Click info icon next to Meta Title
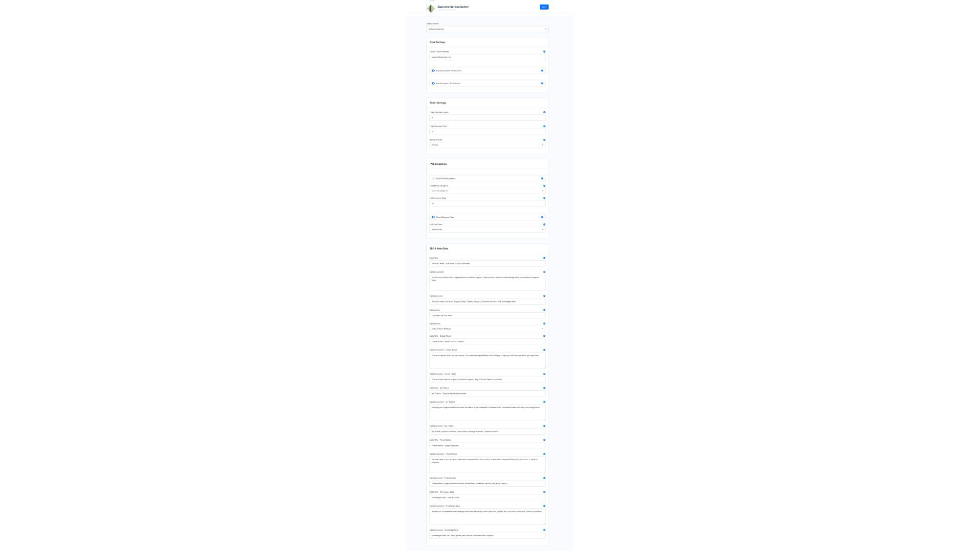This screenshot has height=551, width=980. pyautogui.click(x=544, y=258)
